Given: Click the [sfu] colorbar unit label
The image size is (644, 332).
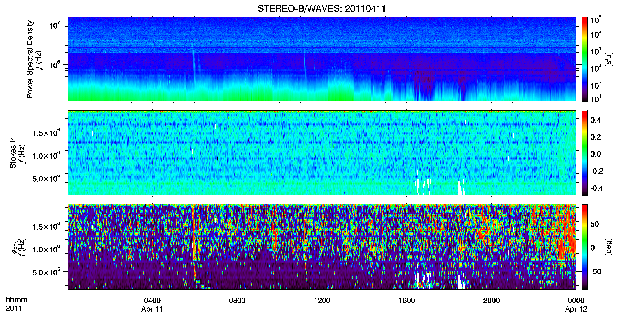Looking at the screenshot, I should point(609,59).
